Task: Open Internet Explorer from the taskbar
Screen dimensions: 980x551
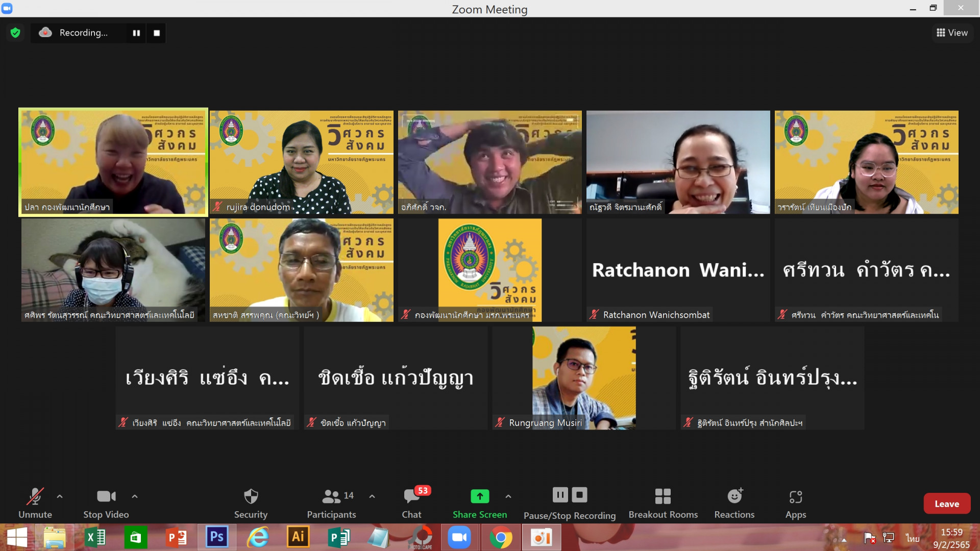Action: (x=258, y=538)
